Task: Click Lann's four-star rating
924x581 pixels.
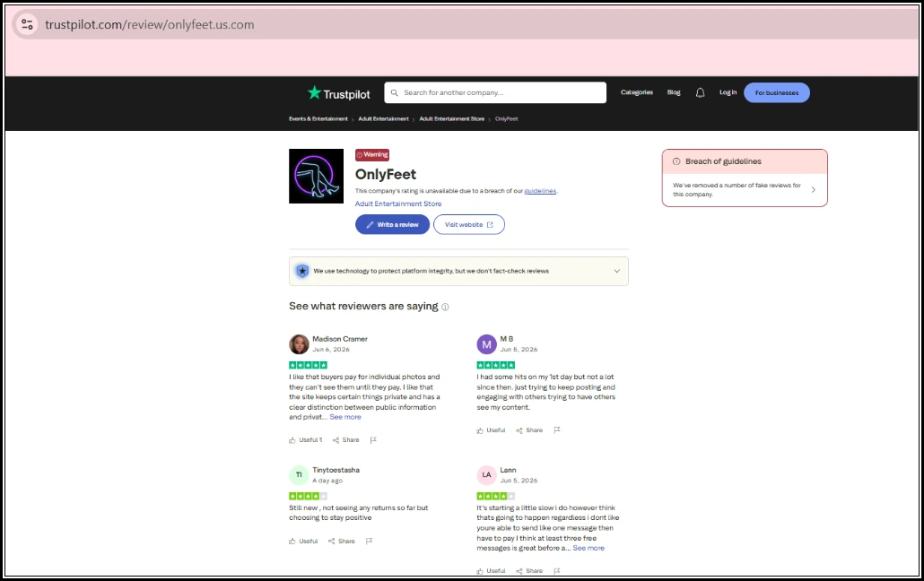Action: tap(495, 496)
